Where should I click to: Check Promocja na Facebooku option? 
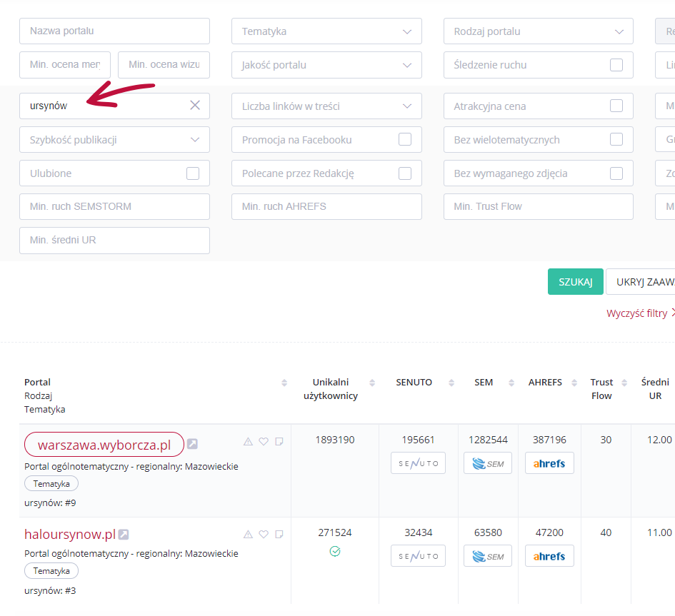pyautogui.click(x=405, y=140)
